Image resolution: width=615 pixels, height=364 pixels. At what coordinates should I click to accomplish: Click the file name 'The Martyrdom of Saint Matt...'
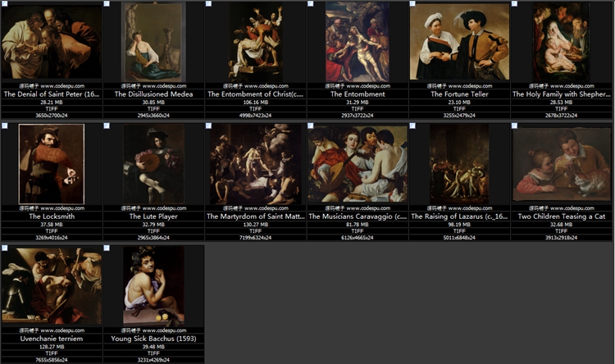255,216
